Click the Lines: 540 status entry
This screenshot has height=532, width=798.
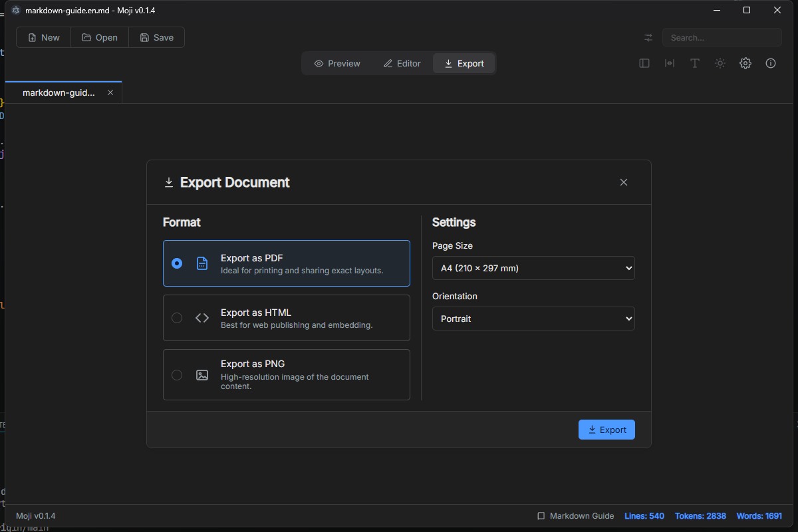tap(644, 516)
